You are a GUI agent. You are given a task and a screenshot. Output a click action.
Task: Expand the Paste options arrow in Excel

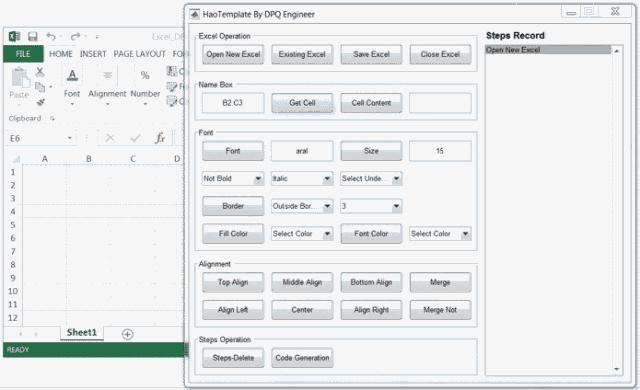click(x=19, y=104)
